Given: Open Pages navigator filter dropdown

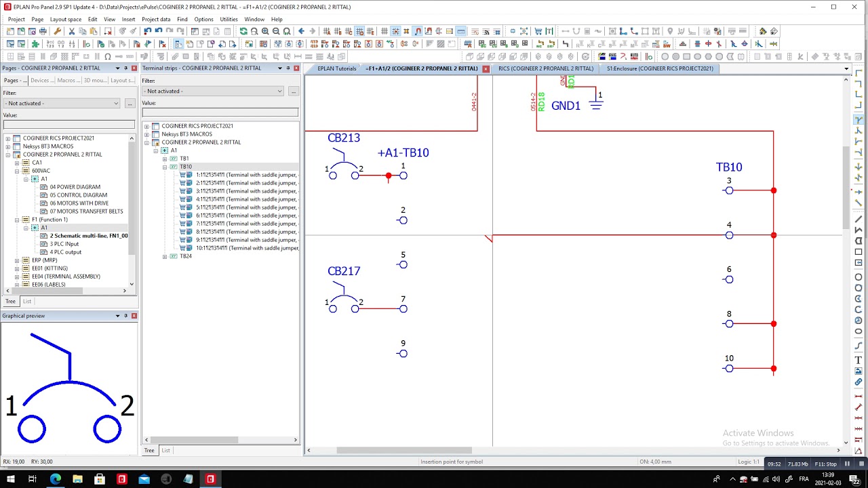Looking at the screenshot, I should pos(116,103).
